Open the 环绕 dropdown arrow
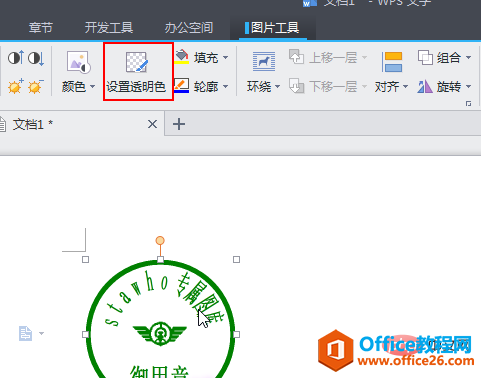 coord(277,87)
